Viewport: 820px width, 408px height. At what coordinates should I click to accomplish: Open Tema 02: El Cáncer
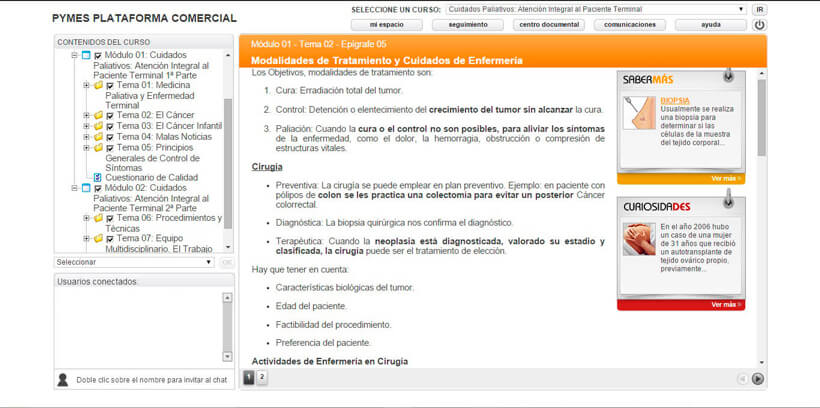pyautogui.click(x=155, y=115)
